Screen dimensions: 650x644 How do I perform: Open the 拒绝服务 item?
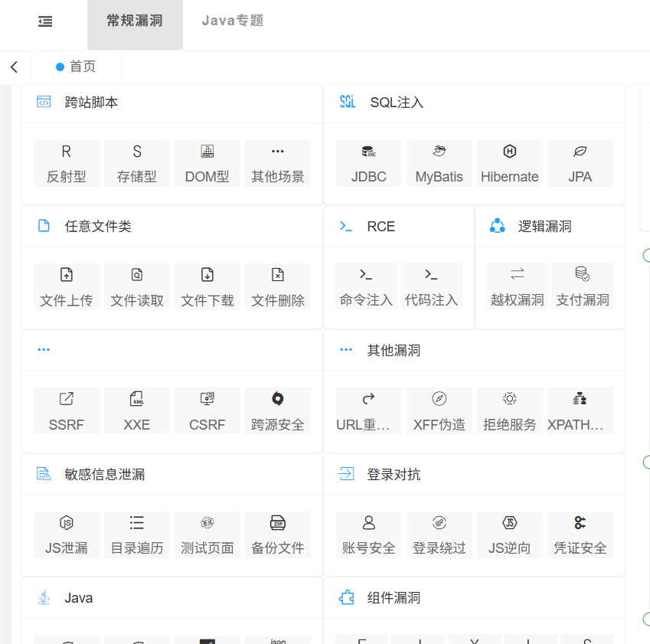[x=509, y=411]
